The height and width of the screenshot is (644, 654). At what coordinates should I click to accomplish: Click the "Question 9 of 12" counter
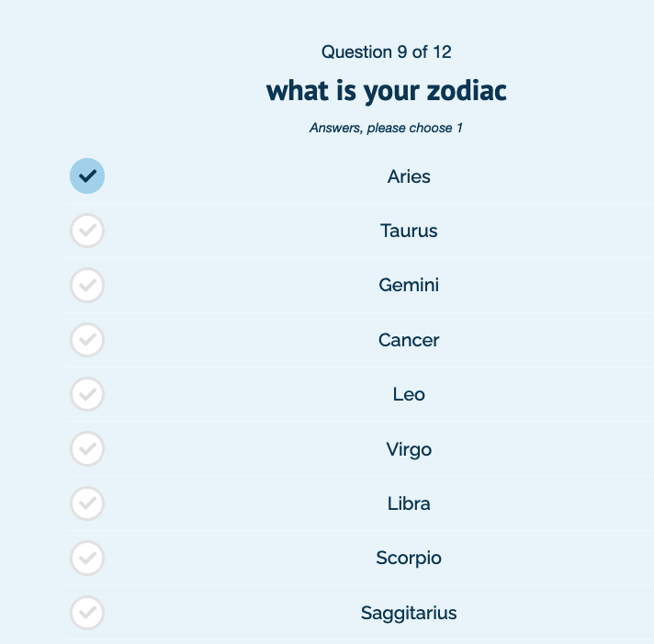386,51
